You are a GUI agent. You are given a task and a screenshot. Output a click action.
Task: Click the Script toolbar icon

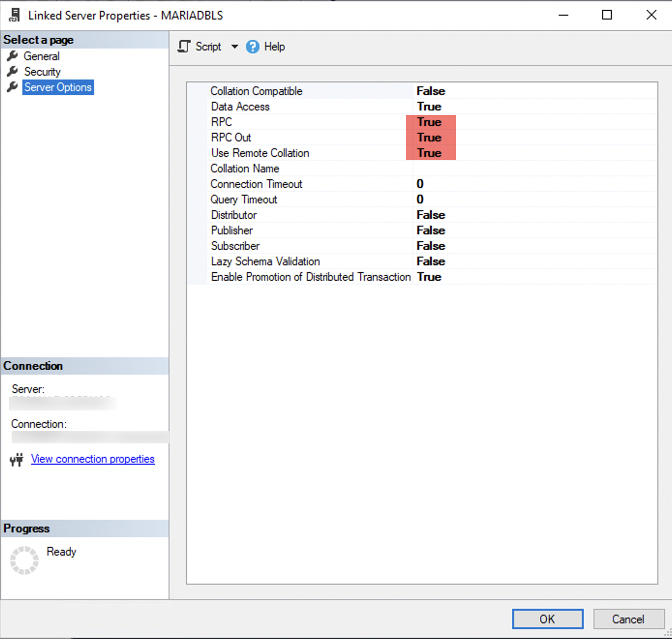point(184,46)
